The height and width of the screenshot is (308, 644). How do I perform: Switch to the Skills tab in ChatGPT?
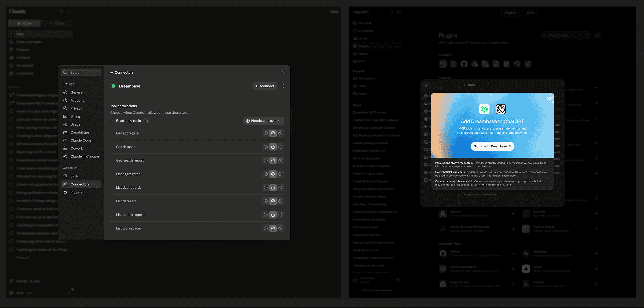click(x=530, y=13)
